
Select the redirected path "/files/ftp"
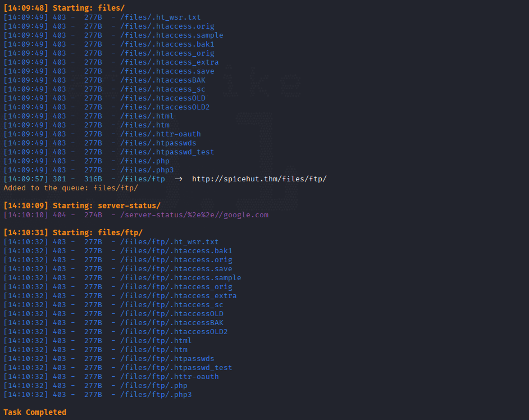[143, 179]
